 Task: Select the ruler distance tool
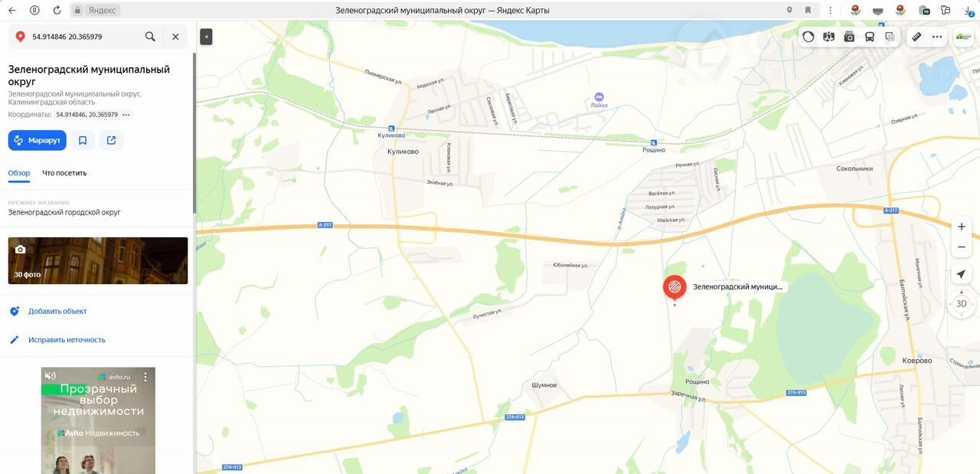(x=916, y=37)
